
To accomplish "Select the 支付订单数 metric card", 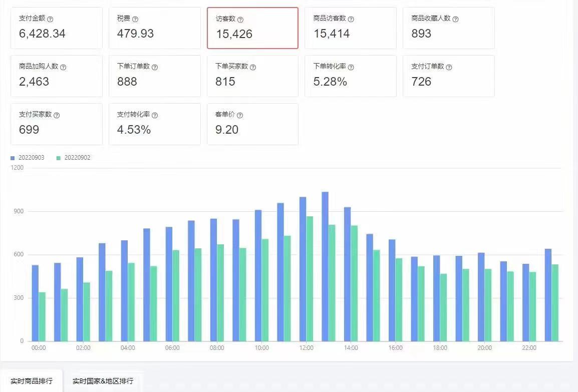I will 449,76.
